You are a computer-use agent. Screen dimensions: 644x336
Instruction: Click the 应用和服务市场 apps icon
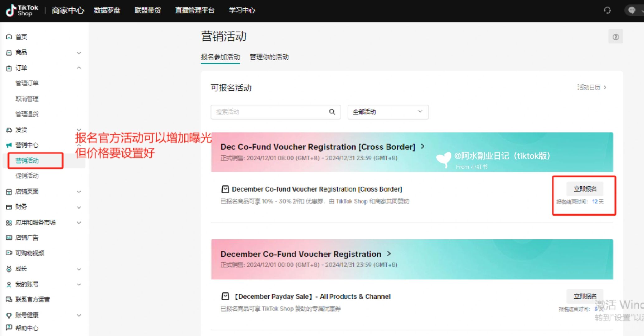pos(9,222)
